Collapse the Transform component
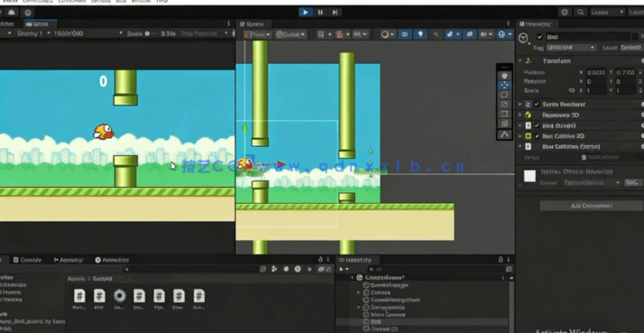Screen dimensions: 644x333 click(520, 60)
